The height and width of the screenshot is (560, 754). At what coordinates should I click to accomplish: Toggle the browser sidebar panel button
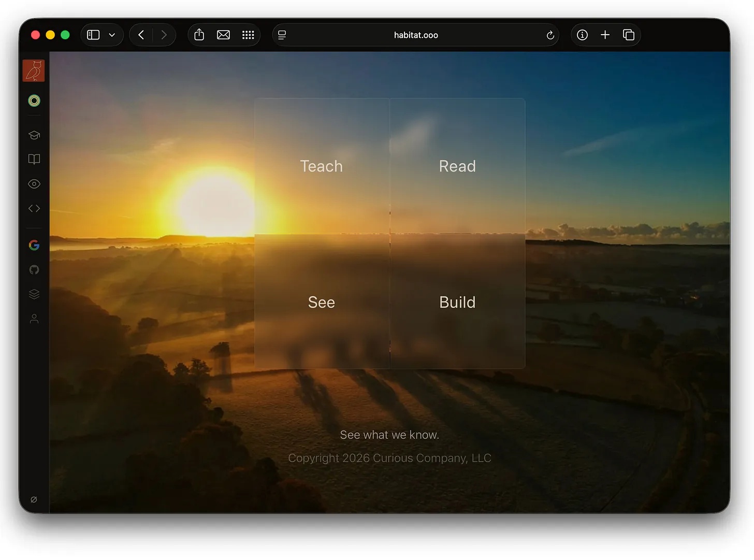pyautogui.click(x=93, y=35)
